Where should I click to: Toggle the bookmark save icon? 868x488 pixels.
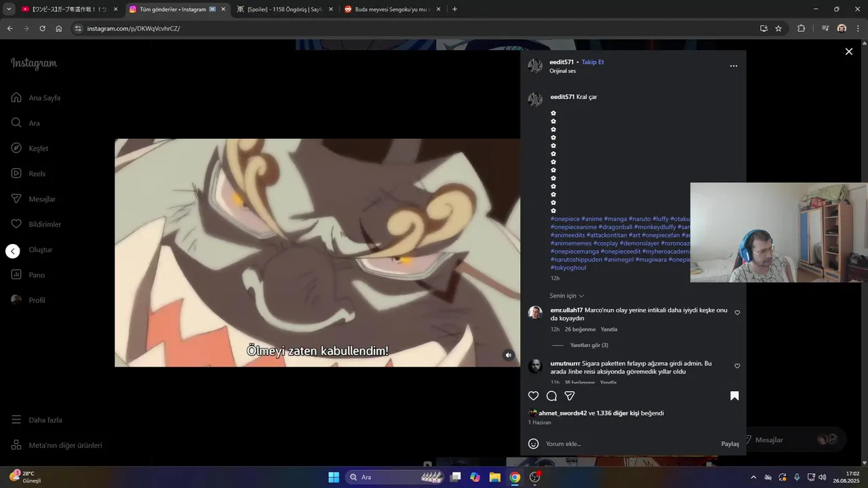734,396
